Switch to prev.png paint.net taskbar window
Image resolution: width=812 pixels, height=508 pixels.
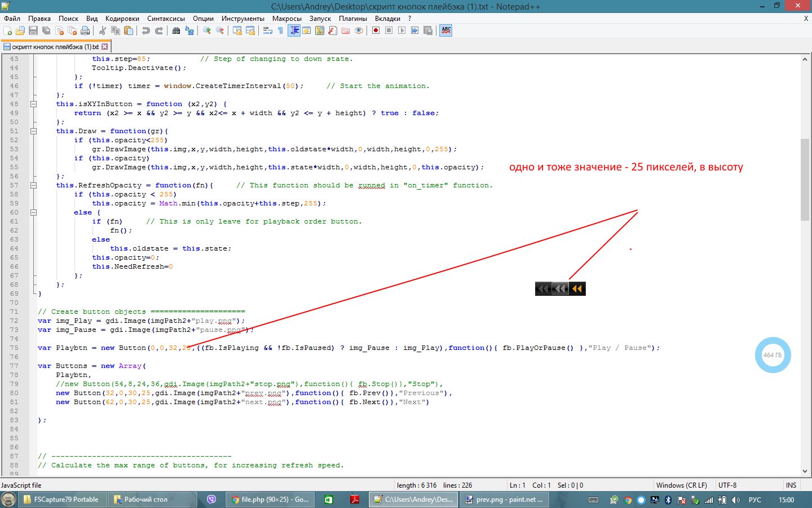(504, 500)
